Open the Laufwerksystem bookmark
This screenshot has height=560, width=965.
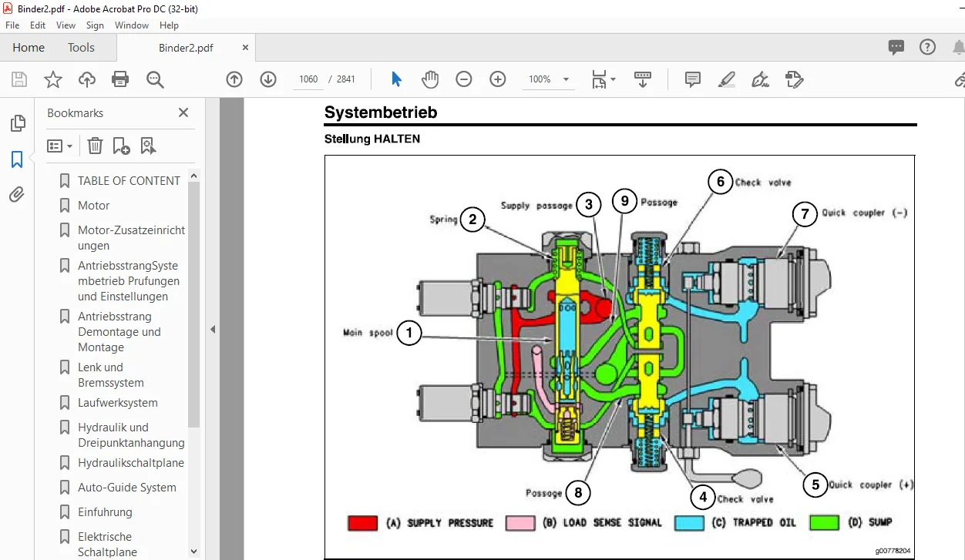coord(117,402)
